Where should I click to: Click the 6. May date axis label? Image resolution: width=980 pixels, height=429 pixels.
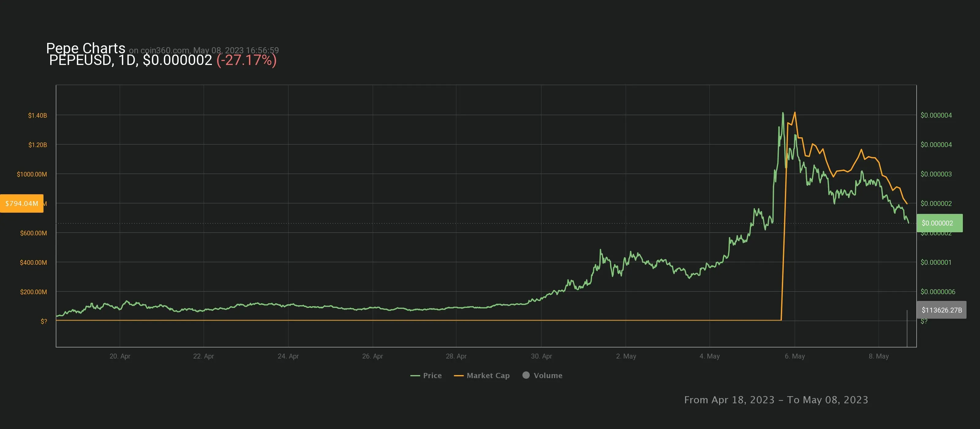[x=794, y=356]
